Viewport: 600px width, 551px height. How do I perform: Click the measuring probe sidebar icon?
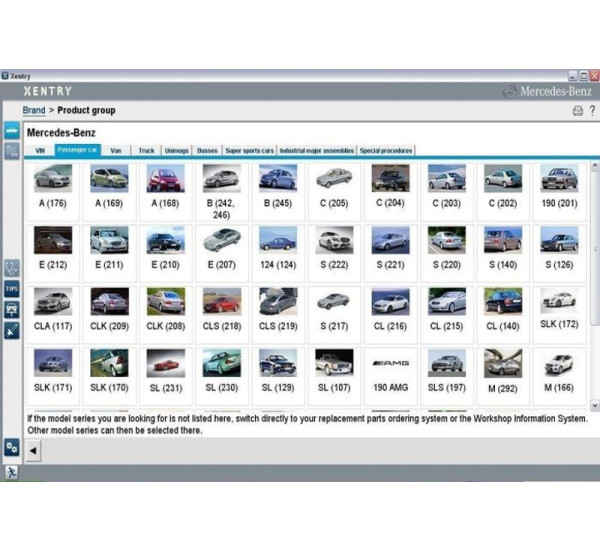(x=12, y=330)
